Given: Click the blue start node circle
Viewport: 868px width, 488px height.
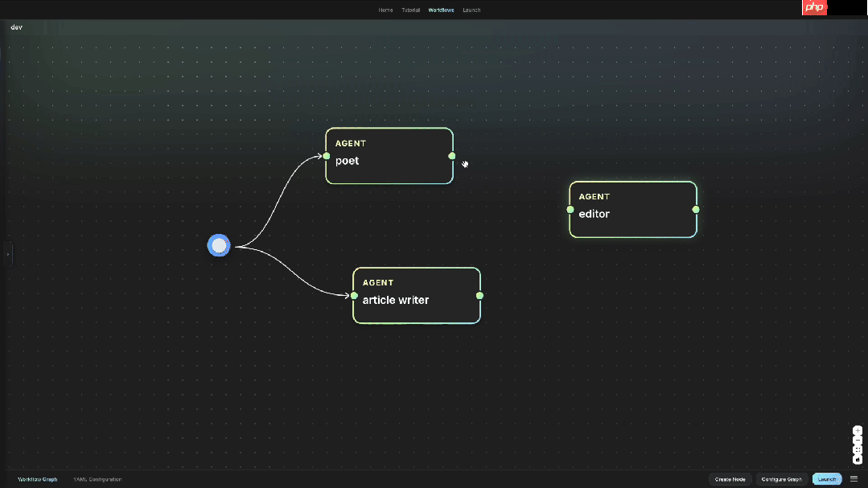Looking at the screenshot, I should [x=219, y=246].
